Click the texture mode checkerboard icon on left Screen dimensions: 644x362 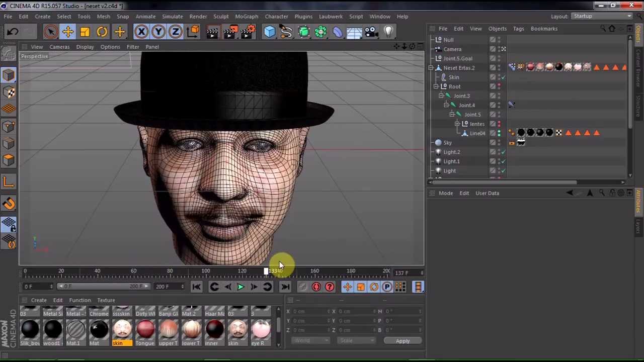[x=9, y=92]
